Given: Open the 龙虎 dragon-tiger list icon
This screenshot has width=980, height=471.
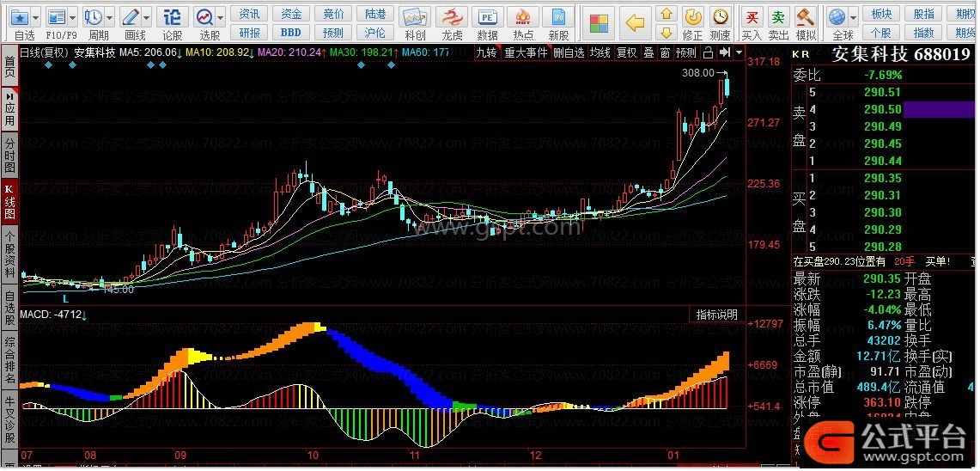Looking at the screenshot, I should click(x=452, y=17).
